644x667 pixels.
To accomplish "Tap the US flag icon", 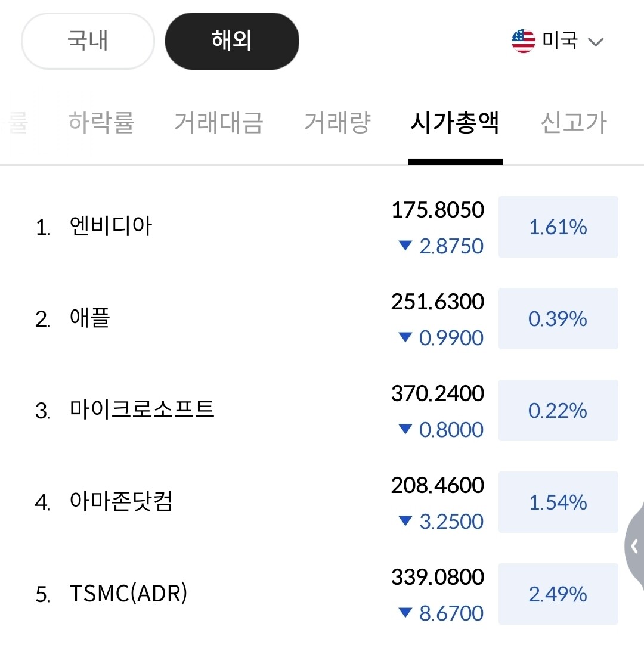I will 524,41.
